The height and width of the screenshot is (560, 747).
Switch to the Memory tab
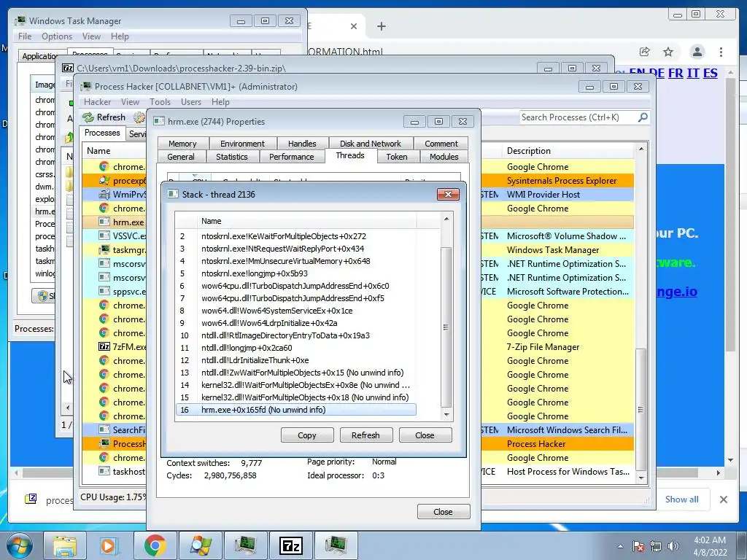point(182,144)
